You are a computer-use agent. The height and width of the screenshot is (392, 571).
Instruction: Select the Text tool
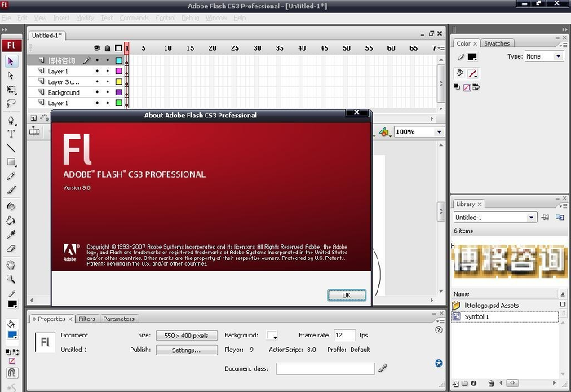(11, 134)
